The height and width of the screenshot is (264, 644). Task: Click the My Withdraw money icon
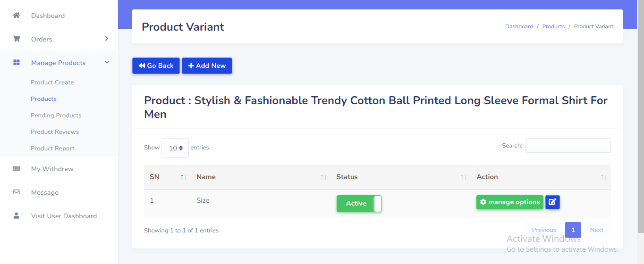[x=17, y=169]
